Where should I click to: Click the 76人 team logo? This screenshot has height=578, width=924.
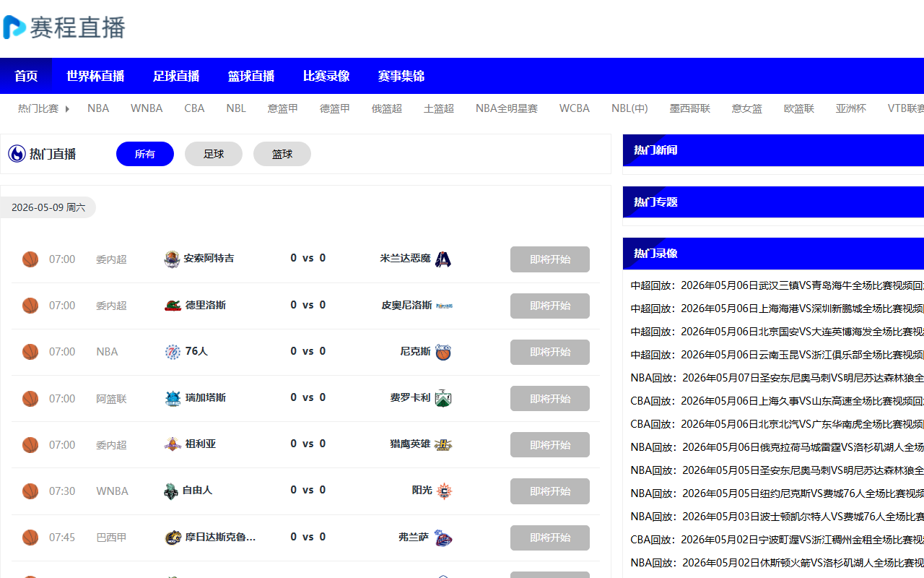(x=173, y=352)
